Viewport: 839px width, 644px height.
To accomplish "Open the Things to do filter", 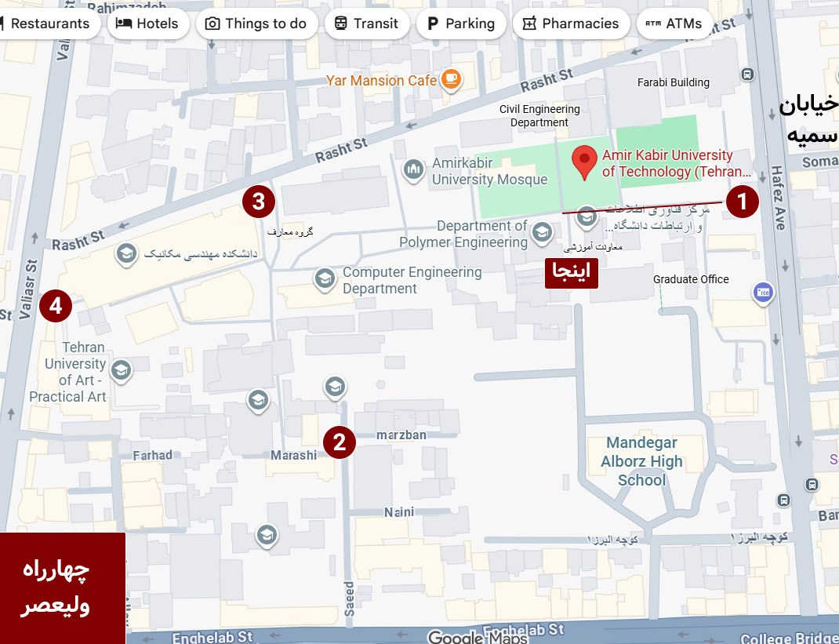I will (x=256, y=24).
